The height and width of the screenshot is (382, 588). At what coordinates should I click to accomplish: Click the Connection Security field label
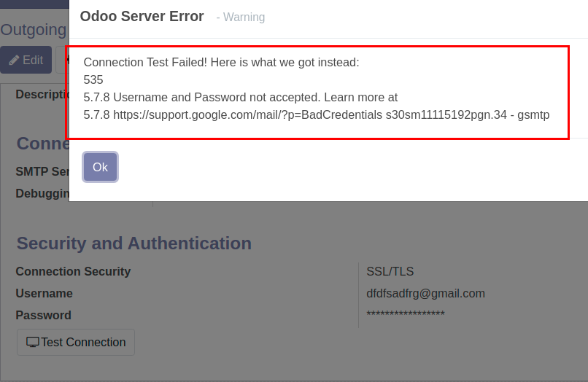(x=73, y=271)
